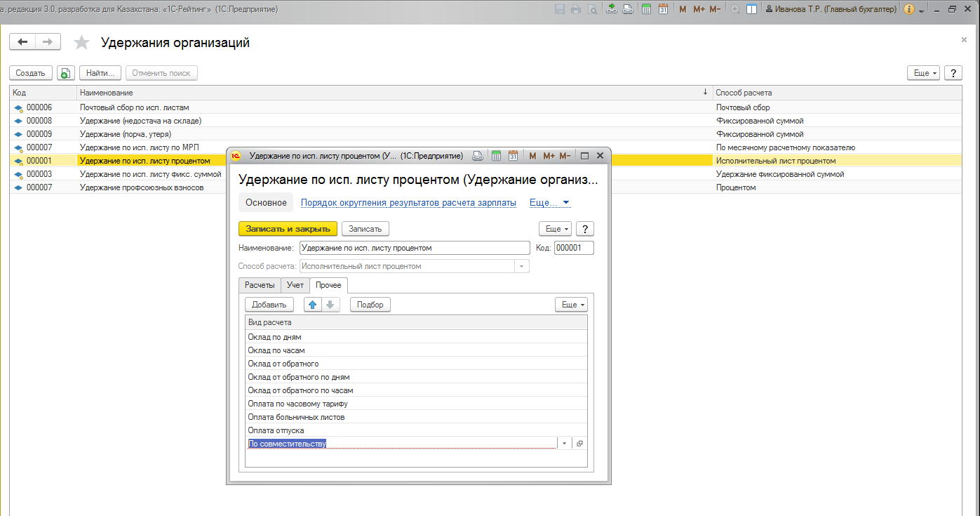Image resolution: width=980 pixels, height=516 pixels.
Task: Open the calculator in the dialog title bar
Action: [496, 155]
